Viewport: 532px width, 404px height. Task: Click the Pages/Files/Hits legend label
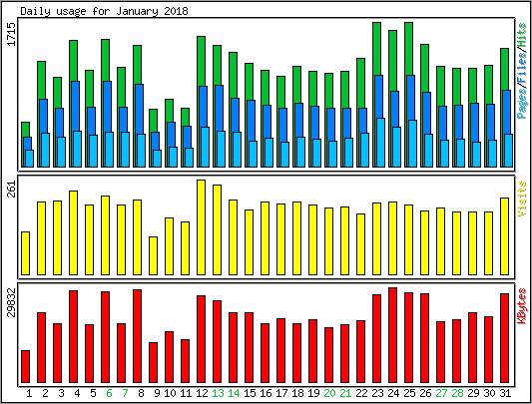tap(522, 71)
